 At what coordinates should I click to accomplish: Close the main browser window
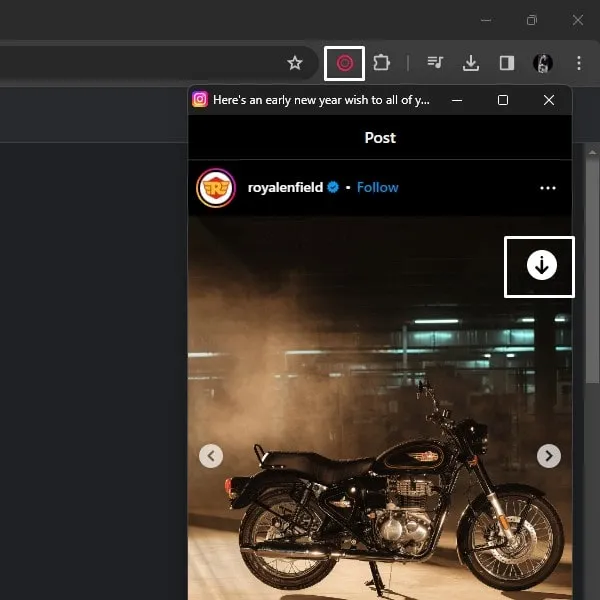pyautogui.click(x=578, y=20)
